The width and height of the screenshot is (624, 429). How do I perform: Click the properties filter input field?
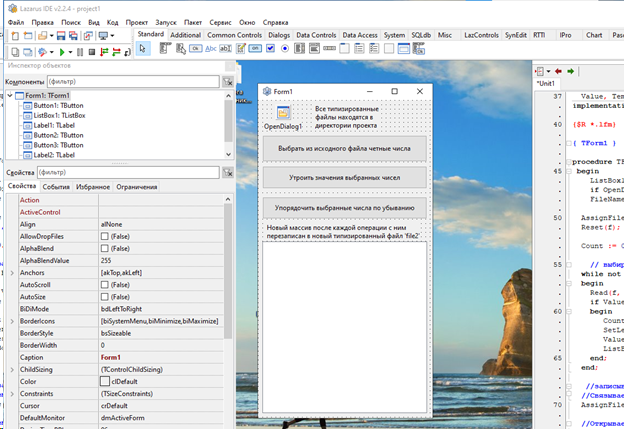(x=130, y=172)
